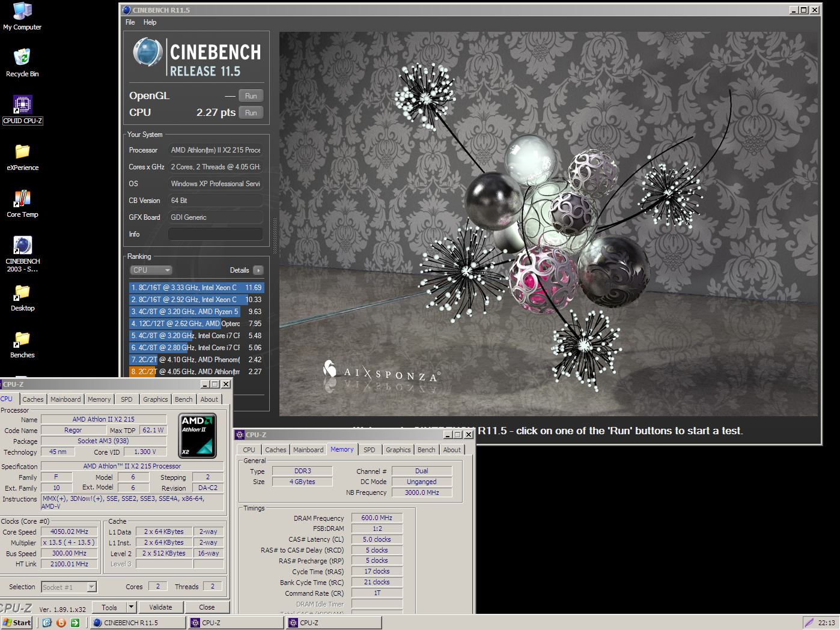The width and height of the screenshot is (840, 630).
Task: Click the rendered spheres image in Cinebench
Action: (x=549, y=224)
